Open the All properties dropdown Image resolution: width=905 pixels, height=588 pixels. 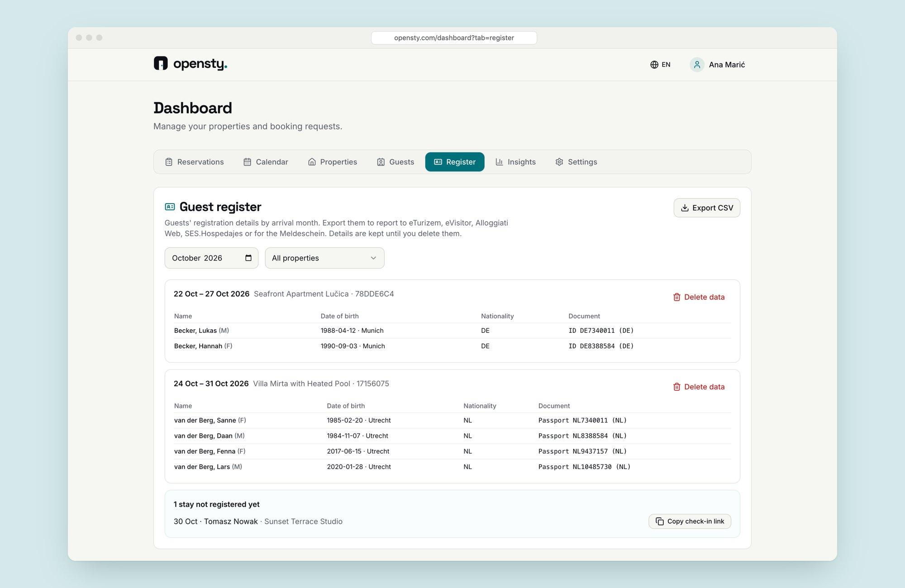[x=324, y=258]
